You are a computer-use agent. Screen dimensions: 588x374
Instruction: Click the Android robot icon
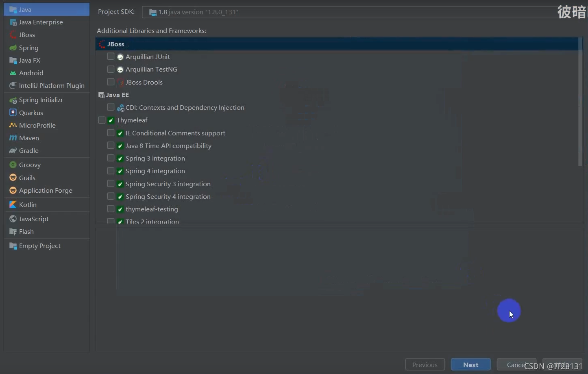[13, 73]
